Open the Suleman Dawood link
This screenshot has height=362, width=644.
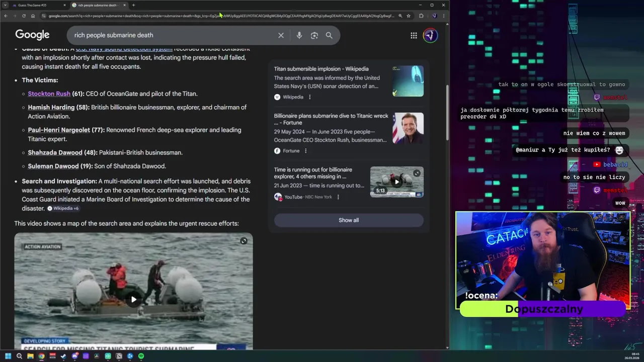point(53,166)
